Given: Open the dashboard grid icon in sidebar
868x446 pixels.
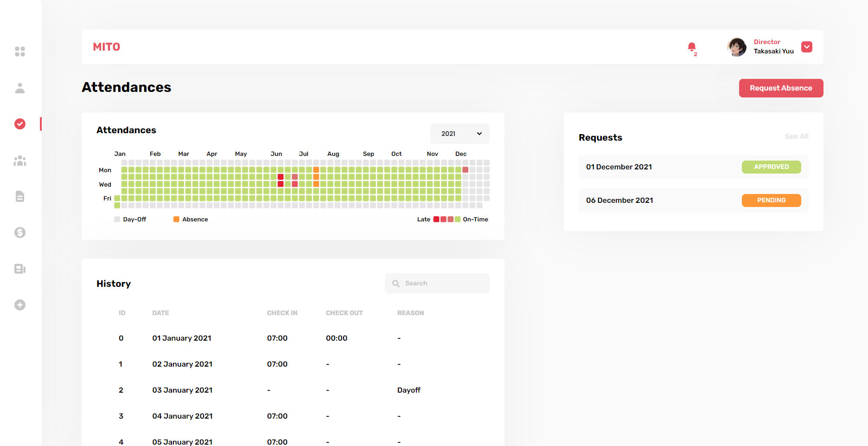Looking at the screenshot, I should coord(20,52).
